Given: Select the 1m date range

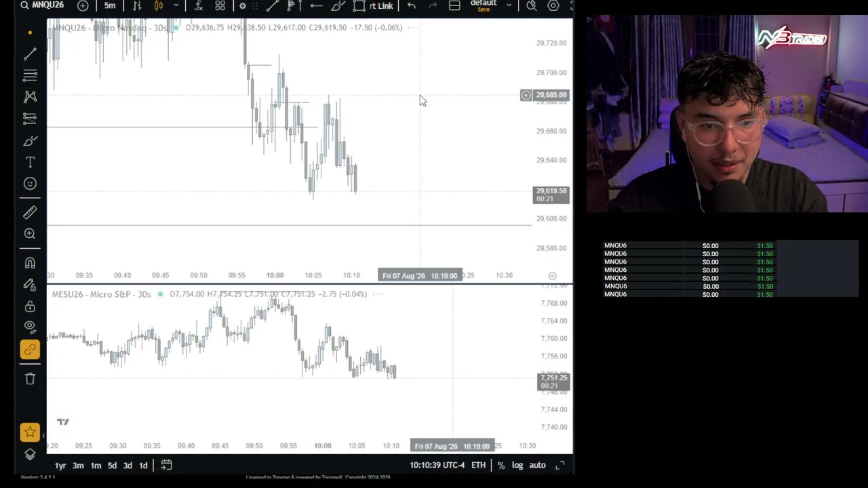Looking at the screenshot, I should pyautogui.click(x=96, y=466).
